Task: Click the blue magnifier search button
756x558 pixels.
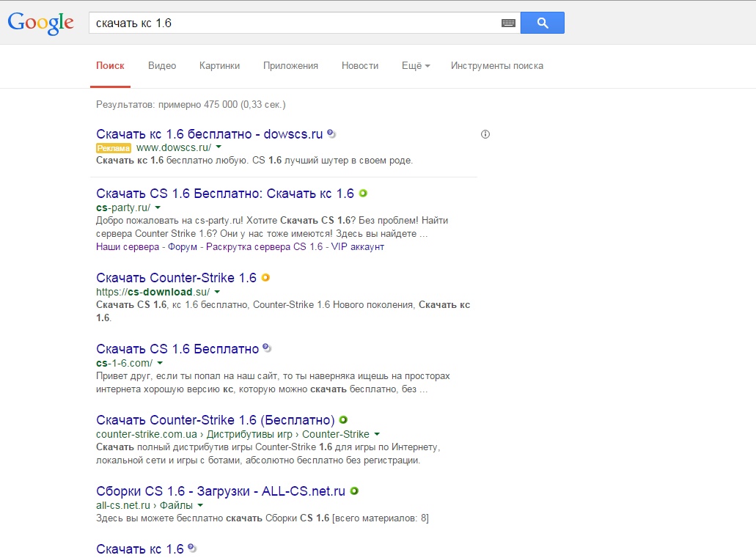Action: click(543, 23)
